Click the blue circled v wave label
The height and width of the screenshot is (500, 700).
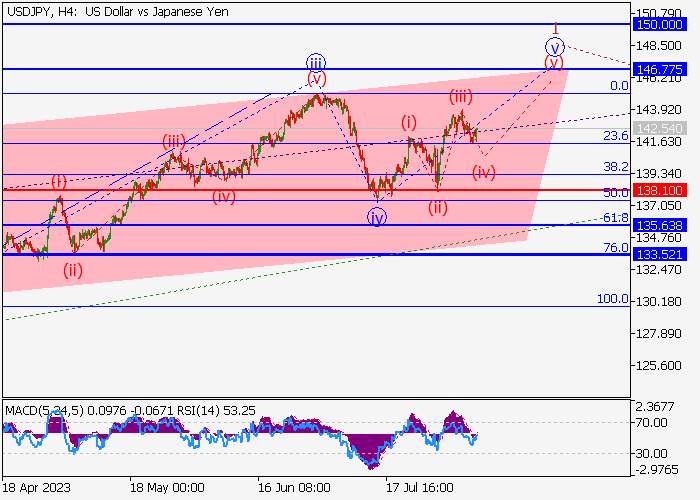tap(555, 46)
